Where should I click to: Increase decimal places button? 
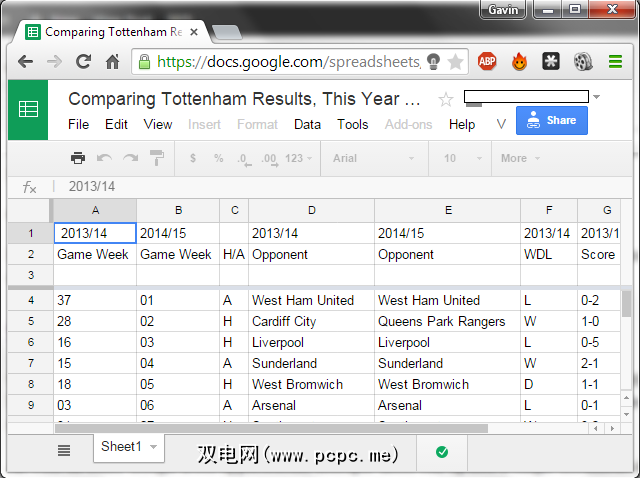coord(270,159)
